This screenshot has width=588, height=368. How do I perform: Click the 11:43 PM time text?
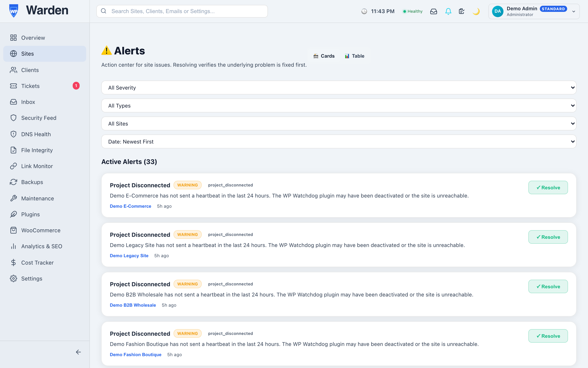(383, 11)
